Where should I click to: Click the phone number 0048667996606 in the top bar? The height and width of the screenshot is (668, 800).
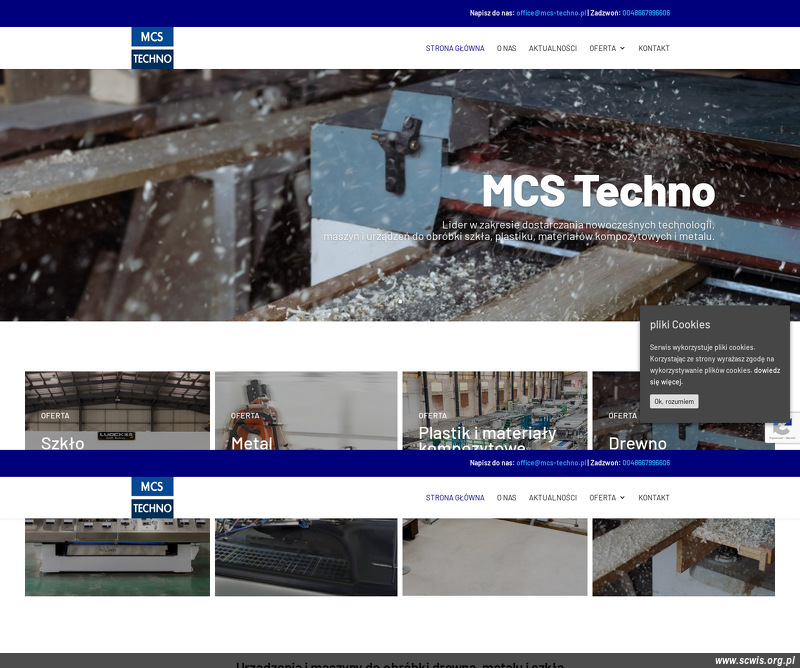tap(646, 13)
